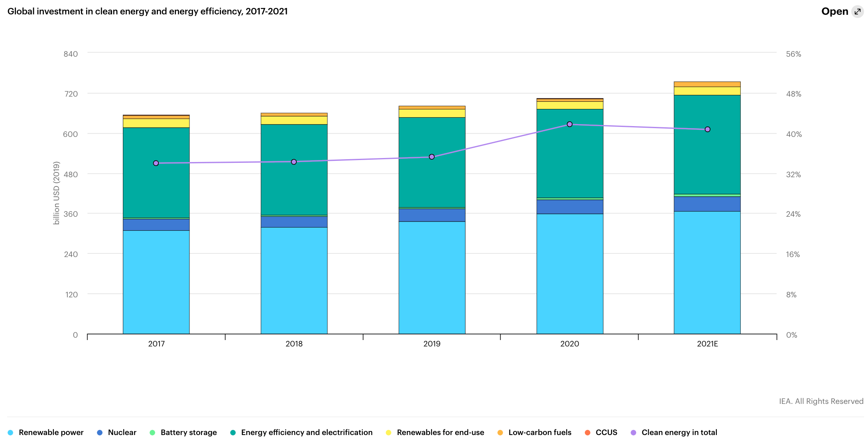Click the 2021E x-axis label

tap(707, 344)
